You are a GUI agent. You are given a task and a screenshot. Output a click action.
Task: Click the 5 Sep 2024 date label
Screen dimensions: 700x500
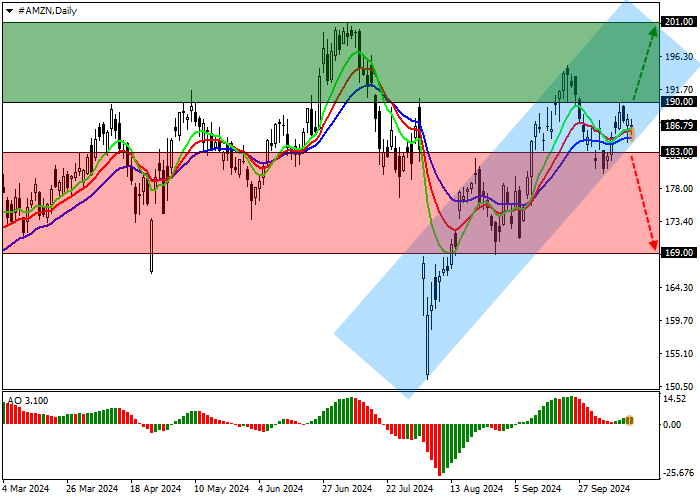tap(537, 489)
